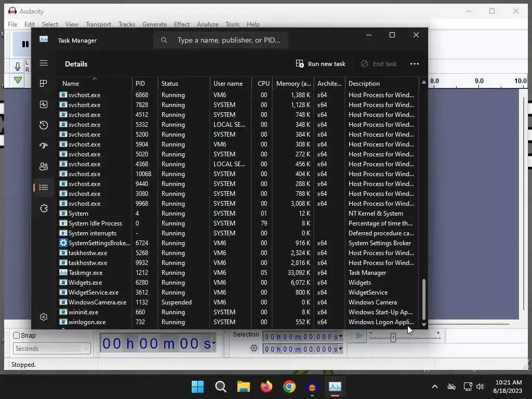Select the System Idle Process row
Viewport: 532px width, 399px height.
(238, 223)
